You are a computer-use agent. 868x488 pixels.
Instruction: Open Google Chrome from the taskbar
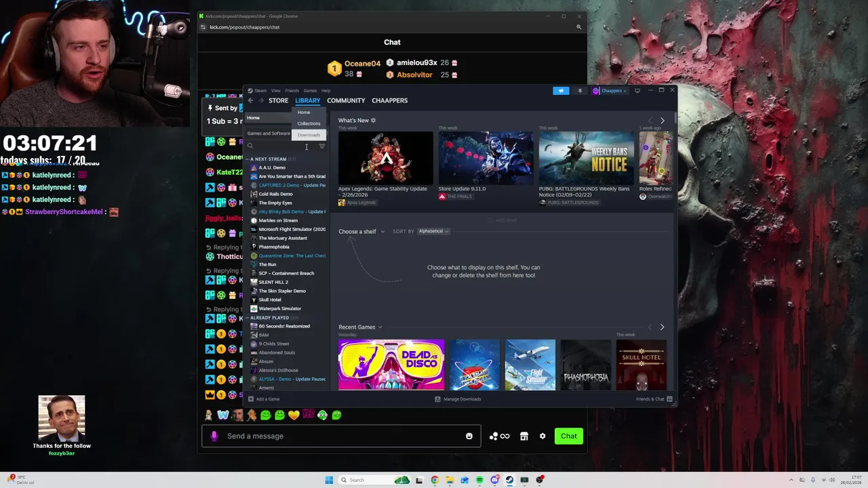pyautogui.click(x=435, y=480)
